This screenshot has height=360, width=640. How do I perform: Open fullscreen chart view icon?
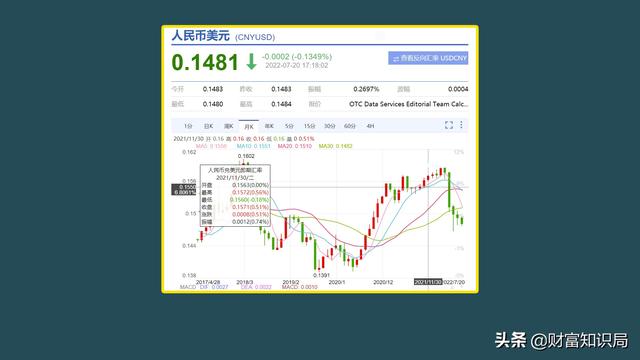[449, 125]
